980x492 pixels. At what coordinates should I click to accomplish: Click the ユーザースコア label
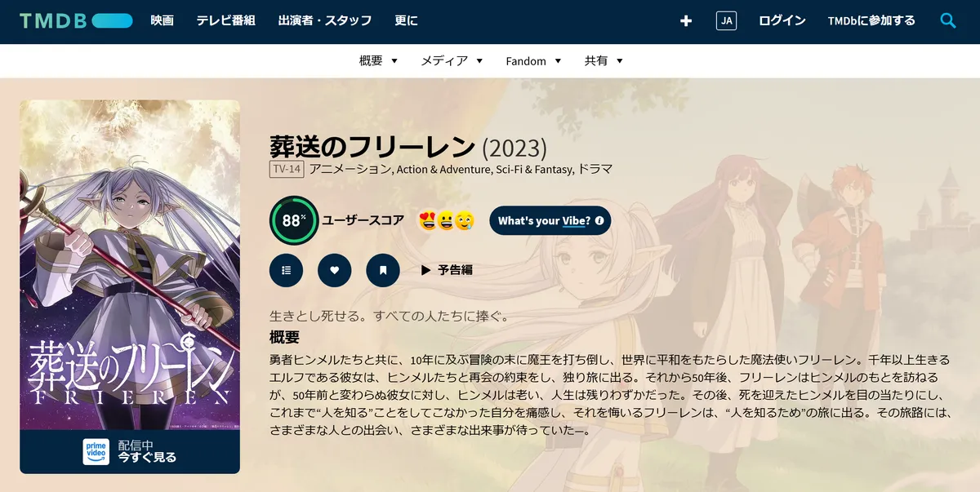(363, 220)
